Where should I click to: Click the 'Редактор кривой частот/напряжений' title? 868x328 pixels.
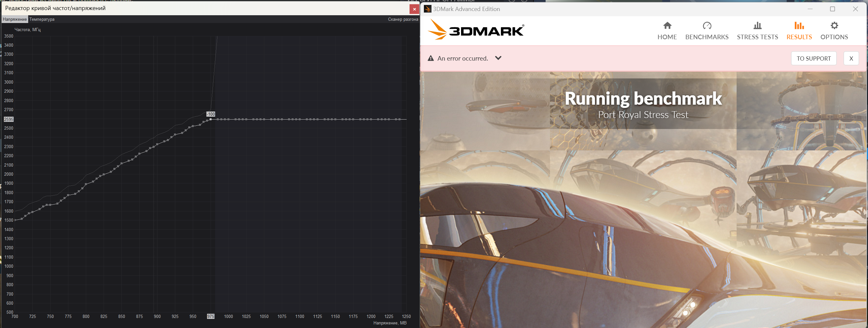55,8
